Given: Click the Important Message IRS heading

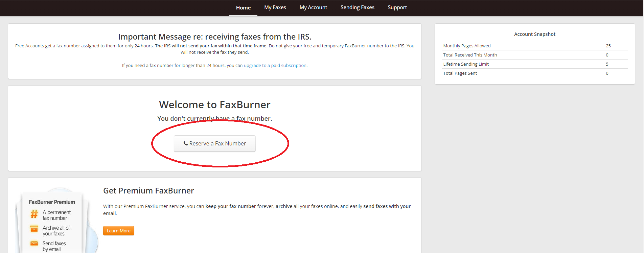Looking at the screenshot, I should [215, 37].
